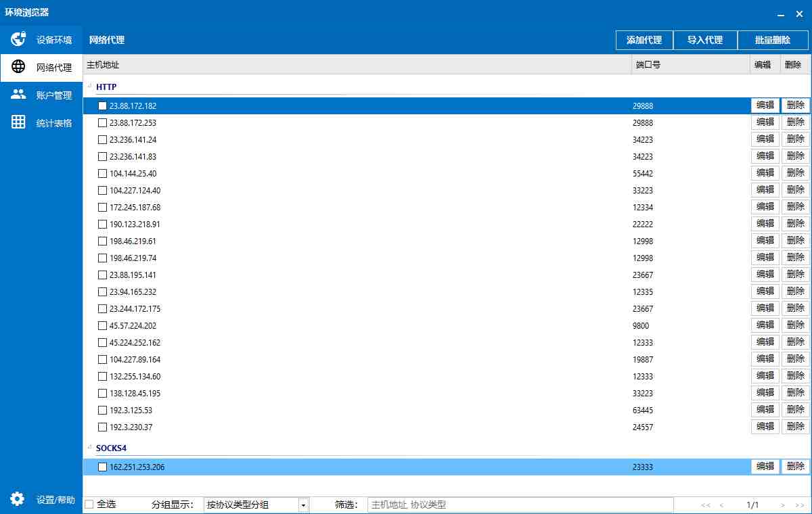Delete proxy 45.224.252.162

coord(796,342)
